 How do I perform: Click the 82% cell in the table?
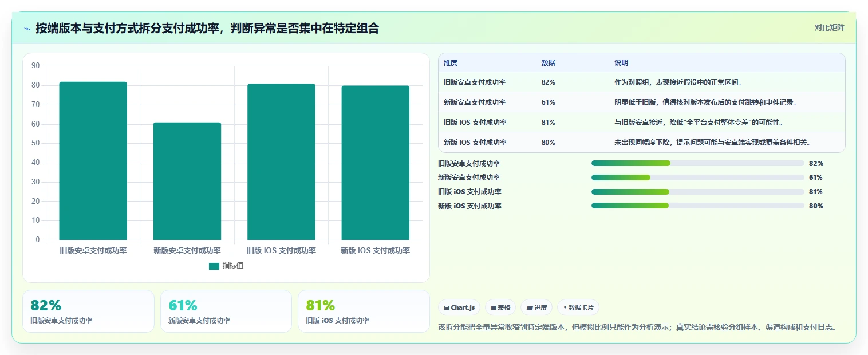click(548, 82)
